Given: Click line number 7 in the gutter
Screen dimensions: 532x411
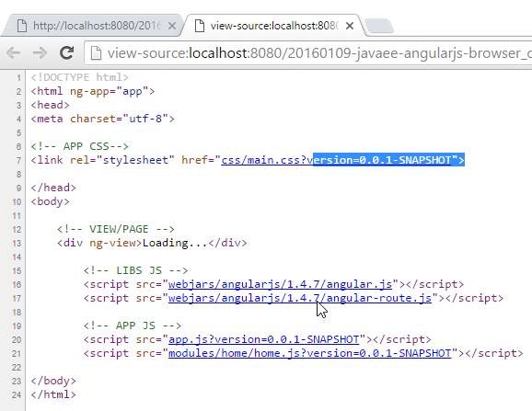Looking at the screenshot, I should click(x=19, y=160).
